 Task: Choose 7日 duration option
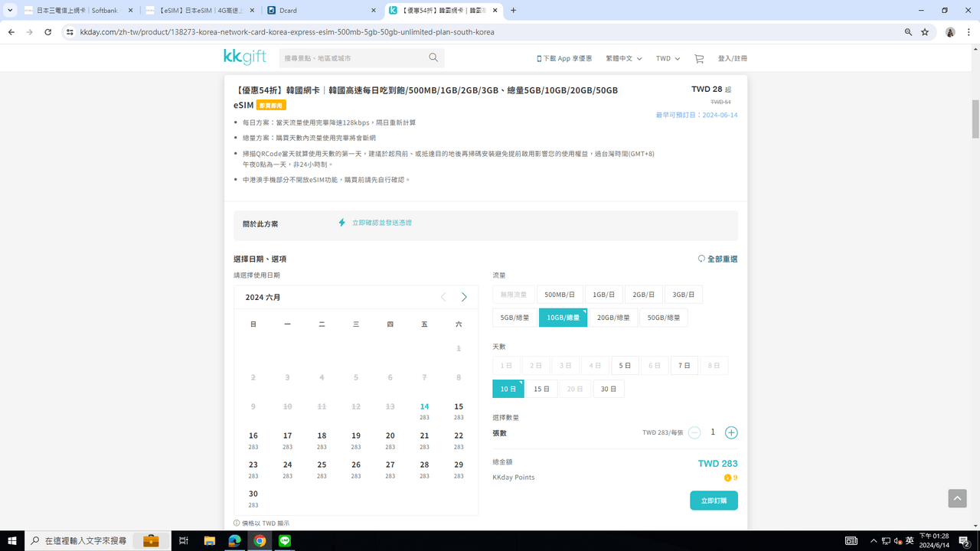[x=684, y=366]
